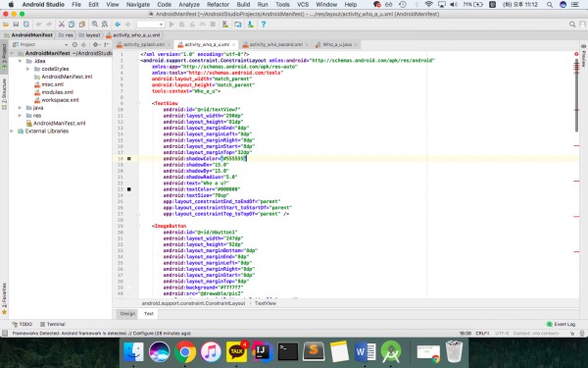Click the Redo arrow in toolbar
This screenshot has height=368, width=588.
49,25
